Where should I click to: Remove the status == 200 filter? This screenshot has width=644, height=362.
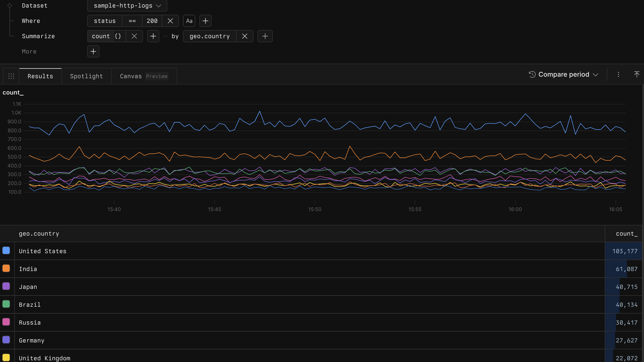pyautogui.click(x=170, y=21)
